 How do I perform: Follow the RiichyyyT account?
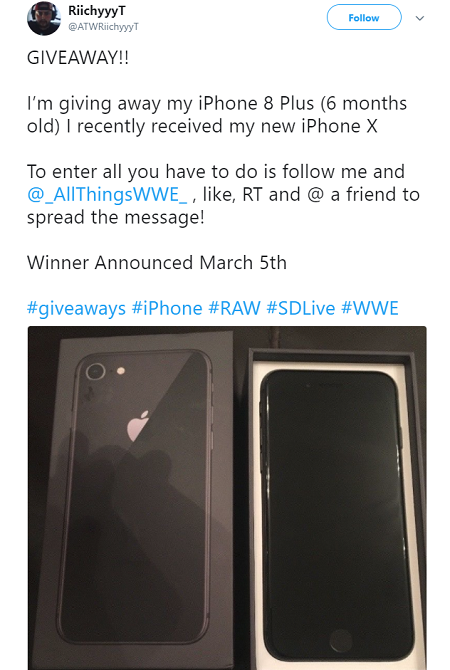(x=364, y=18)
